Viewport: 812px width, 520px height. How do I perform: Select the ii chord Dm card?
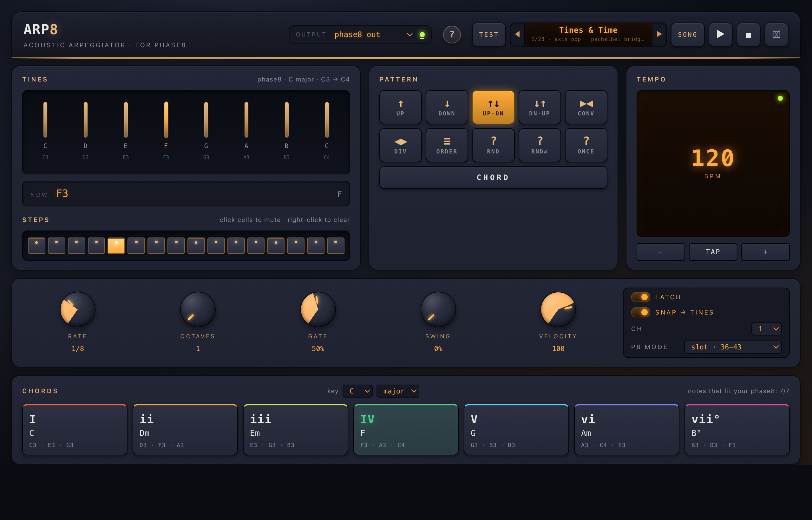185,430
